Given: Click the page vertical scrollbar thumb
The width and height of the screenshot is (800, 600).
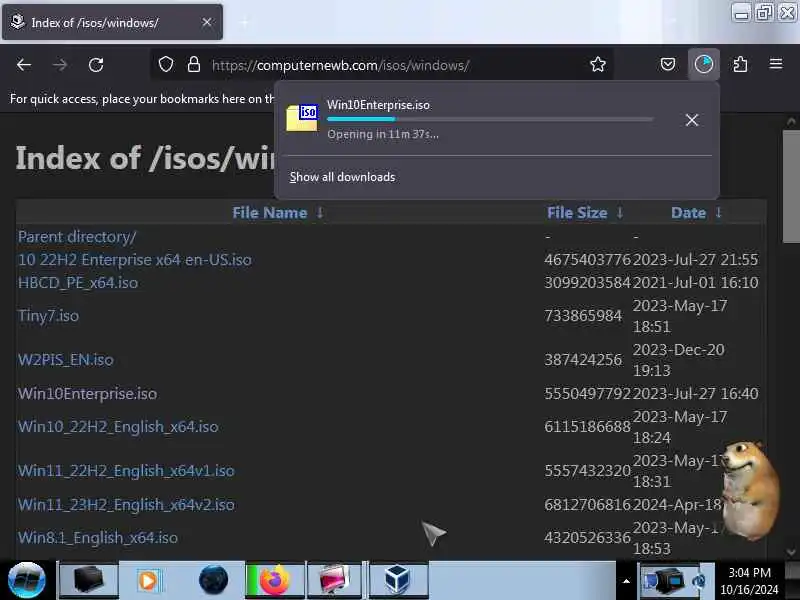Looking at the screenshot, I should (791, 186).
